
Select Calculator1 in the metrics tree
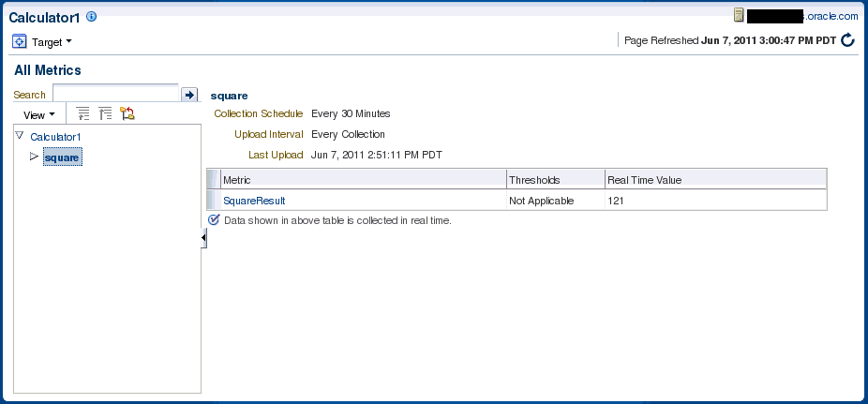tap(56, 137)
